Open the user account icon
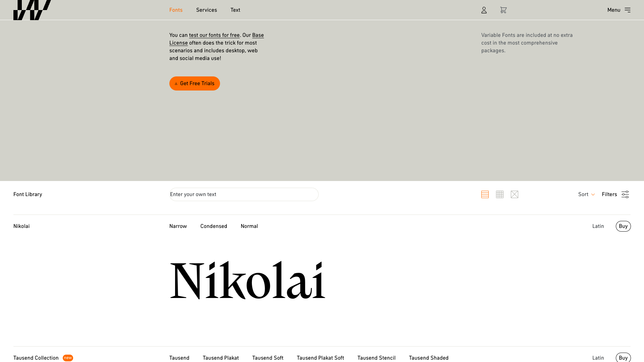This screenshot has height=362, width=644. click(x=484, y=10)
